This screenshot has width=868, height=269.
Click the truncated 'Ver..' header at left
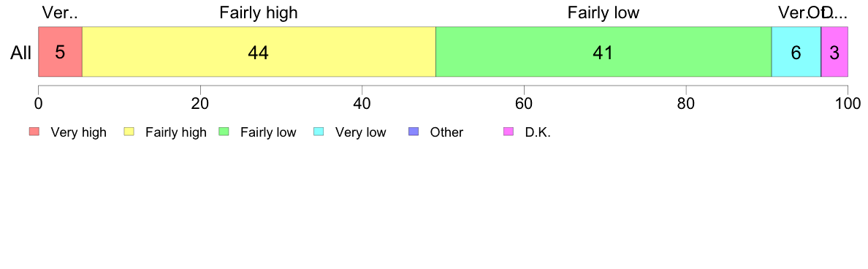pos(60,12)
